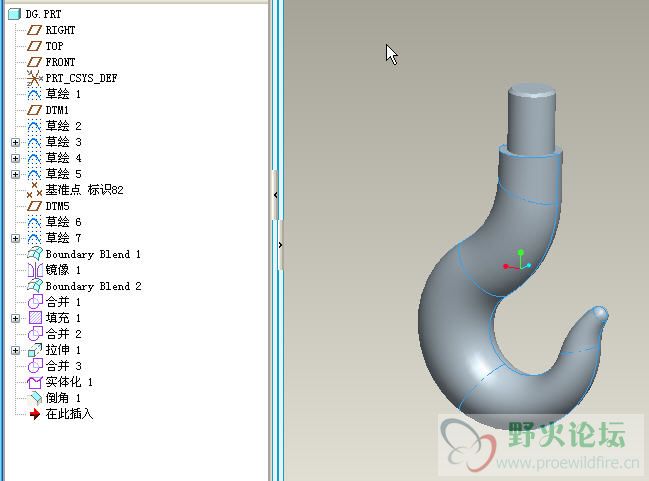649x481 pixels.
Task: Select the Boundary Blend 2 label
Action: pyautogui.click(x=94, y=286)
